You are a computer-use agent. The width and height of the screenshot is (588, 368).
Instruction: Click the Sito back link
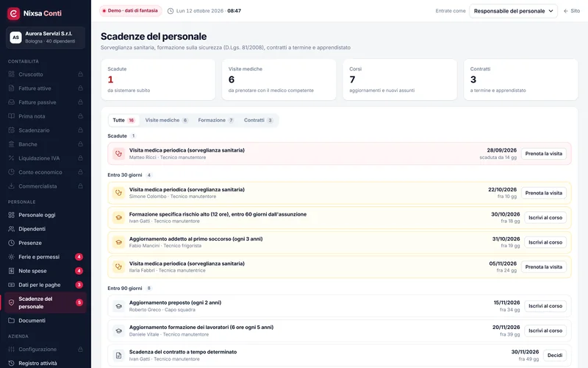572,11
